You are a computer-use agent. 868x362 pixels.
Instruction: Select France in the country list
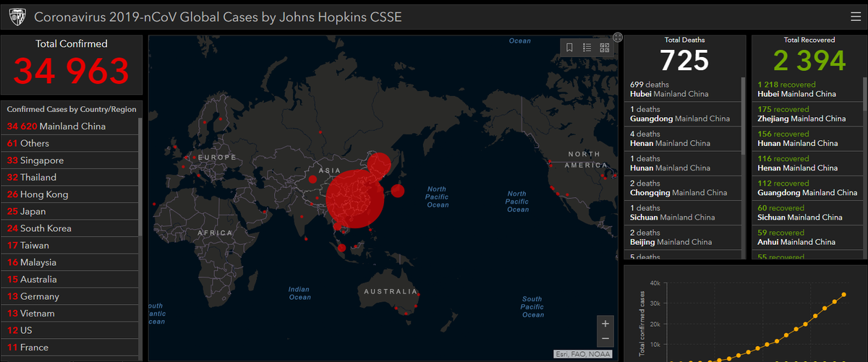(69, 348)
